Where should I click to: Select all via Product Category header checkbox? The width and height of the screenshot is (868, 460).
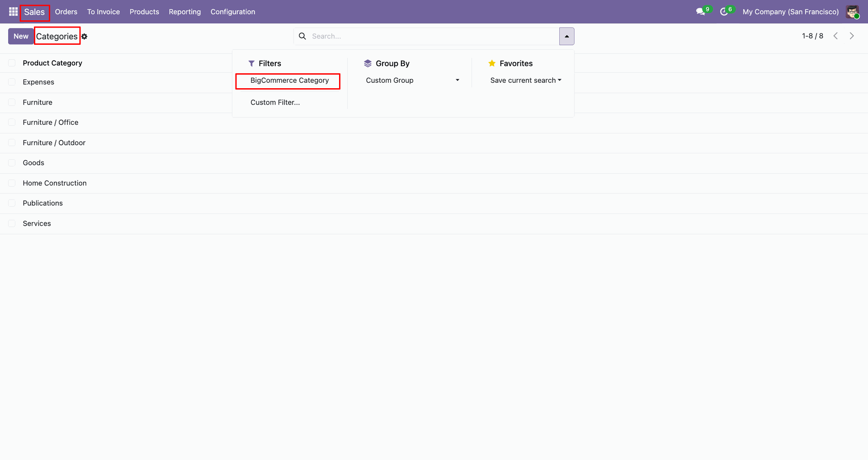[x=12, y=63]
